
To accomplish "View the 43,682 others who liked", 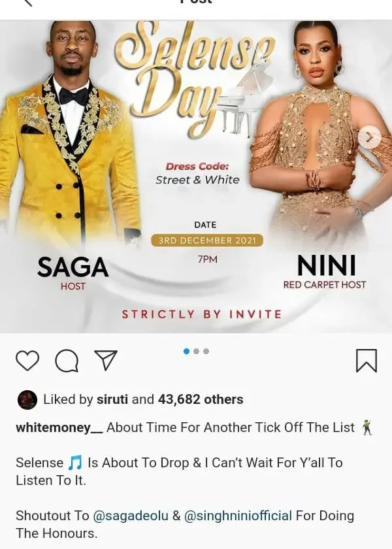I will [x=201, y=399].
